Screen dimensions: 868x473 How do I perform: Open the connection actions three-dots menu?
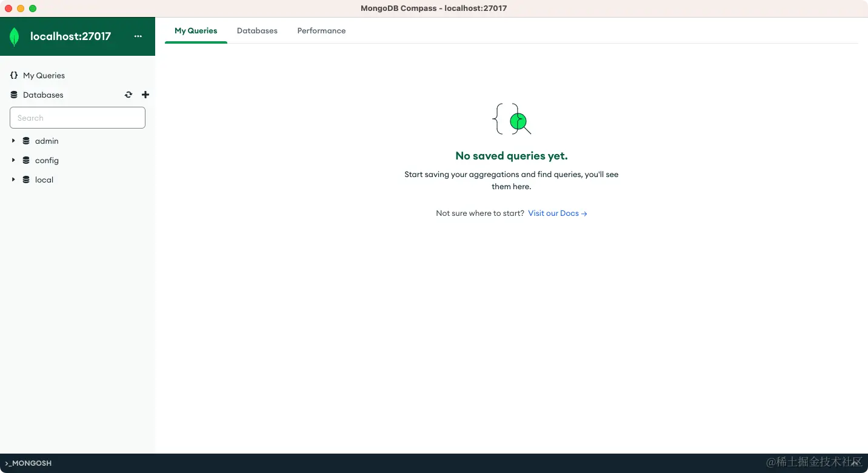[x=138, y=36]
